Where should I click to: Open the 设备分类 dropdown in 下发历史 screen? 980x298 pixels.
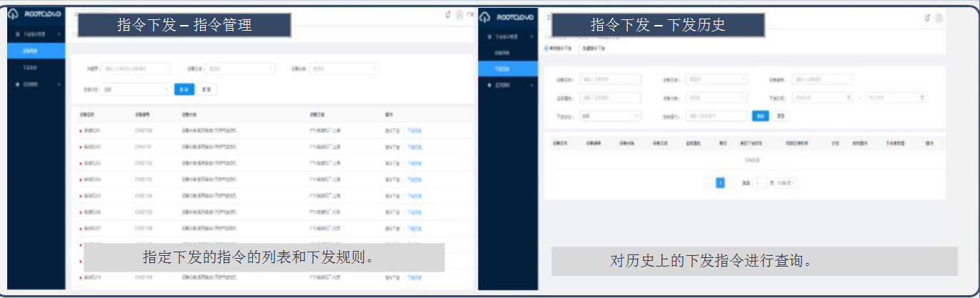(716, 97)
